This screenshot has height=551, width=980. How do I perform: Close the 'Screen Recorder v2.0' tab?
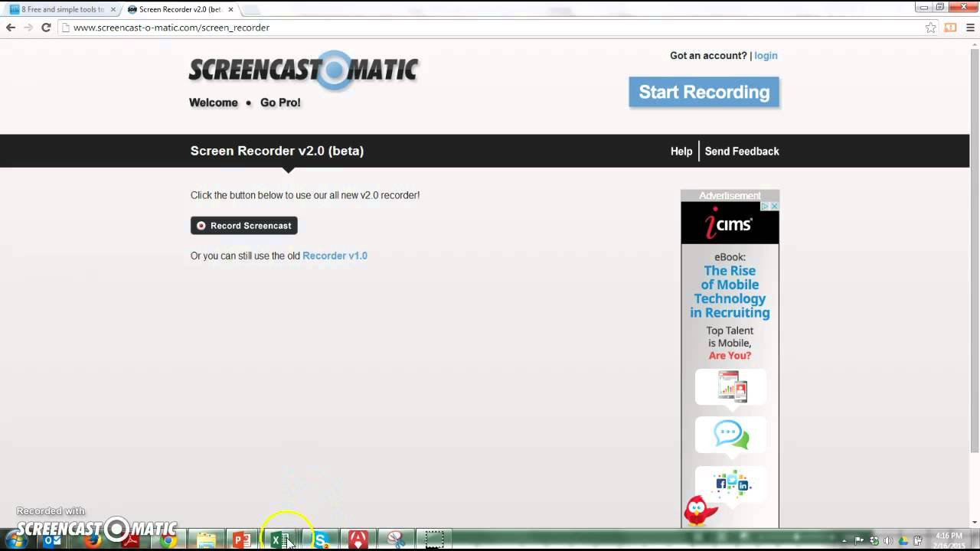229,10
